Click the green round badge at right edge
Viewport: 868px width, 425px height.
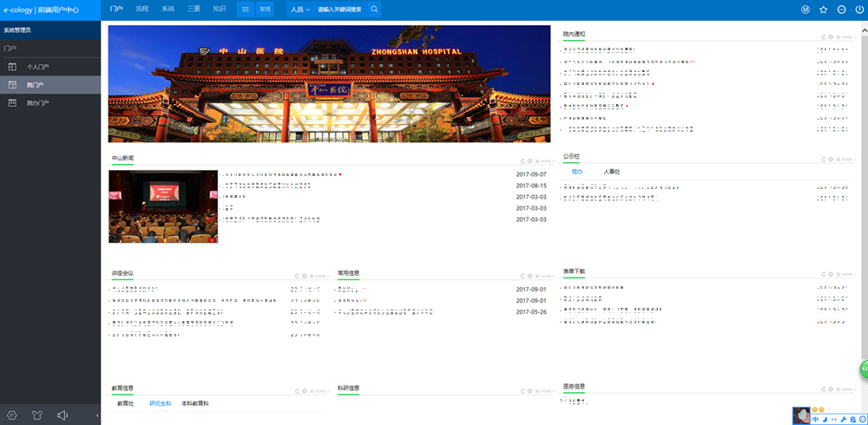click(864, 369)
